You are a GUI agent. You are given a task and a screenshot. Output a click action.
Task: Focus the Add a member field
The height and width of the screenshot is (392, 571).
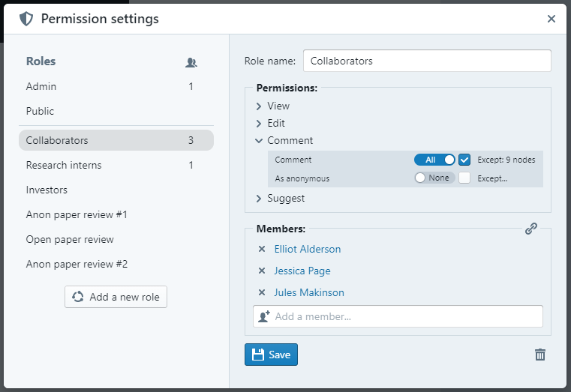click(x=398, y=316)
